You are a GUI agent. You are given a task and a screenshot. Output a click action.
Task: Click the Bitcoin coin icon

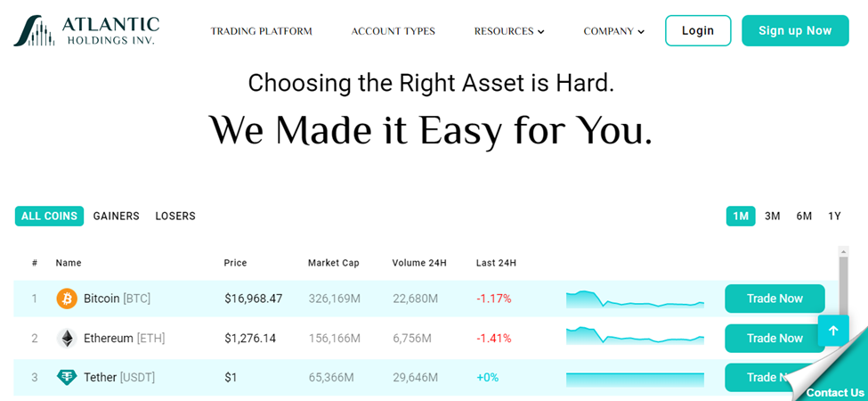(x=67, y=299)
